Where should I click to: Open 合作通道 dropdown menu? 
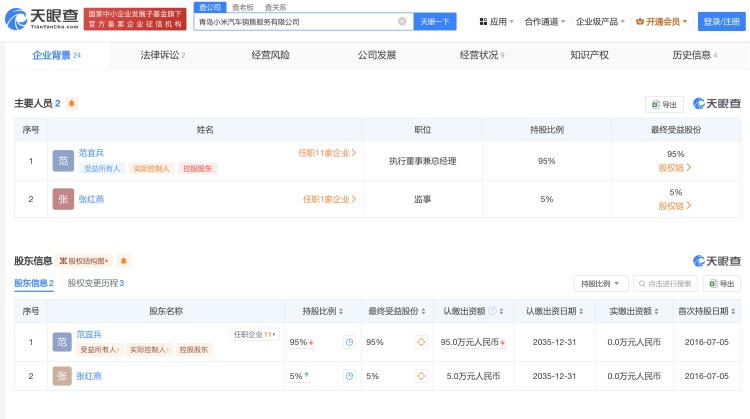(x=545, y=22)
